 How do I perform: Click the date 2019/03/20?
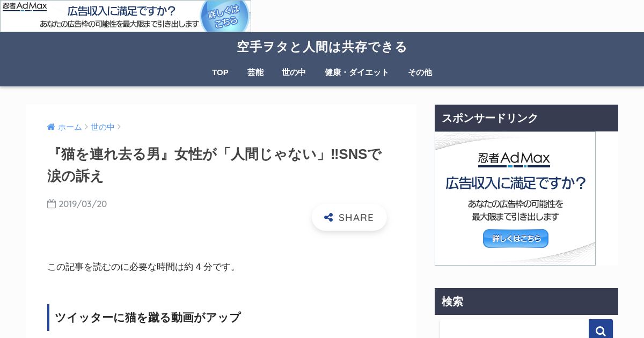(83, 204)
